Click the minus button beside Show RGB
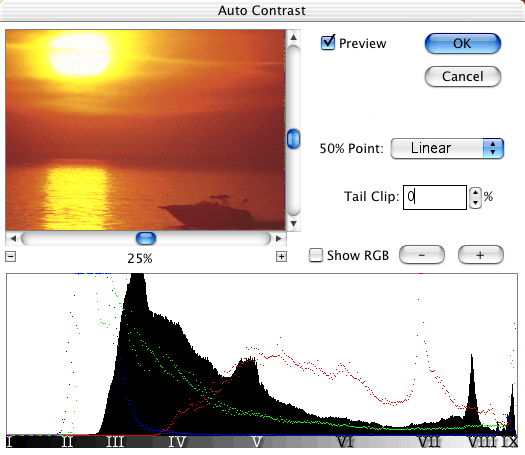 (422, 255)
